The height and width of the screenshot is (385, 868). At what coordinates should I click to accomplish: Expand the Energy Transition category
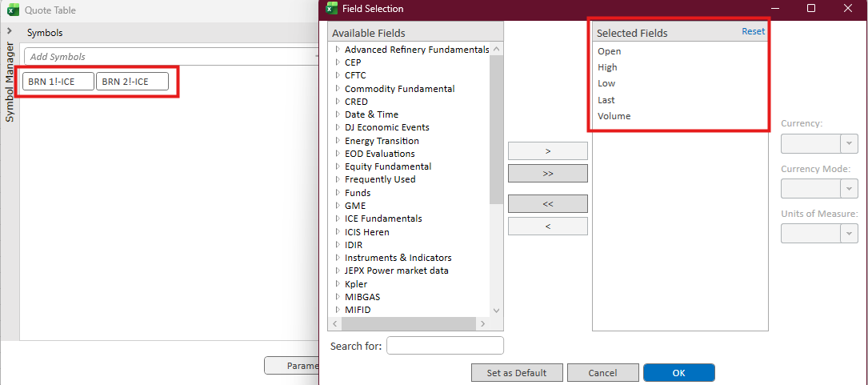(338, 141)
